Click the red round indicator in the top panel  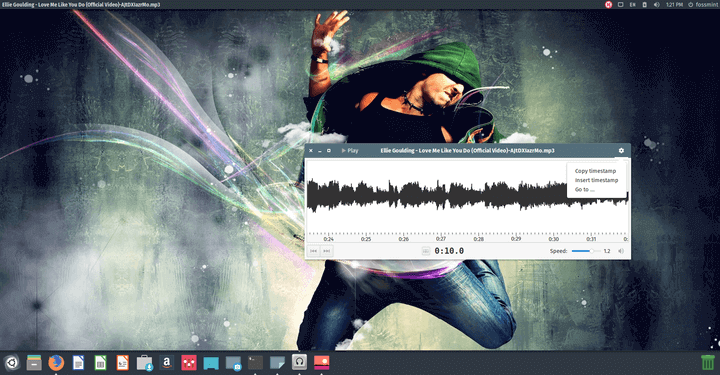point(608,5)
